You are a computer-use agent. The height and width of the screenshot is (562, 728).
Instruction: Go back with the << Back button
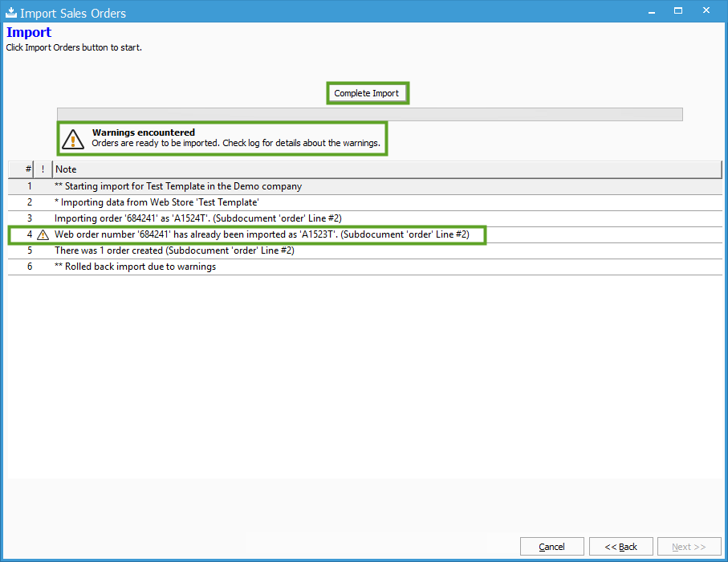620,547
